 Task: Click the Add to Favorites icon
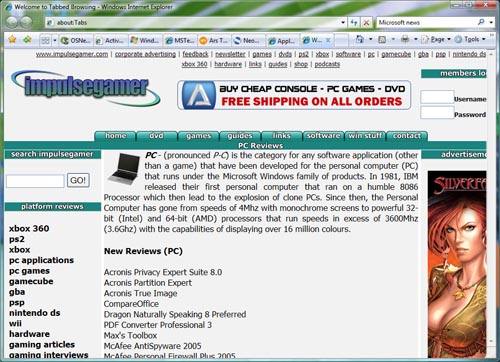tap(27, 40)
